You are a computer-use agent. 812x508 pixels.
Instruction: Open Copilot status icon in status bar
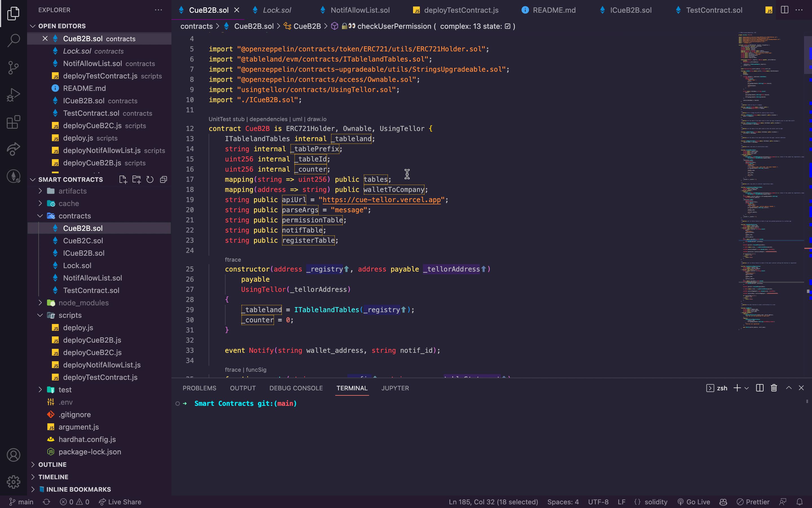click(723, 502)
